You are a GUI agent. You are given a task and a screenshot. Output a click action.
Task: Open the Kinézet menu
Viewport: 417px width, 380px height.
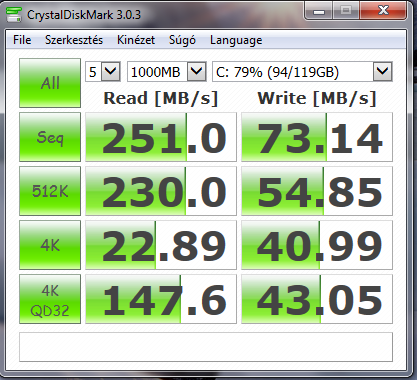[136, 40]
